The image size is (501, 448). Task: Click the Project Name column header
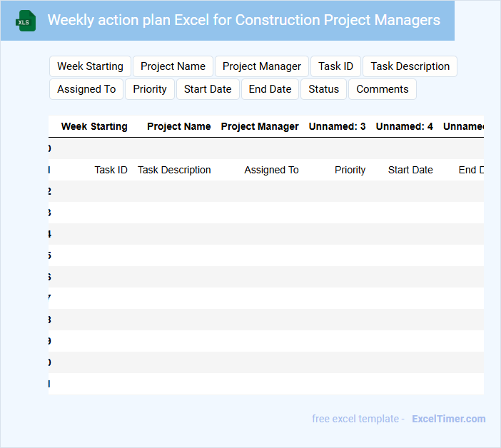pyautogui.click(x=178, y=126)
